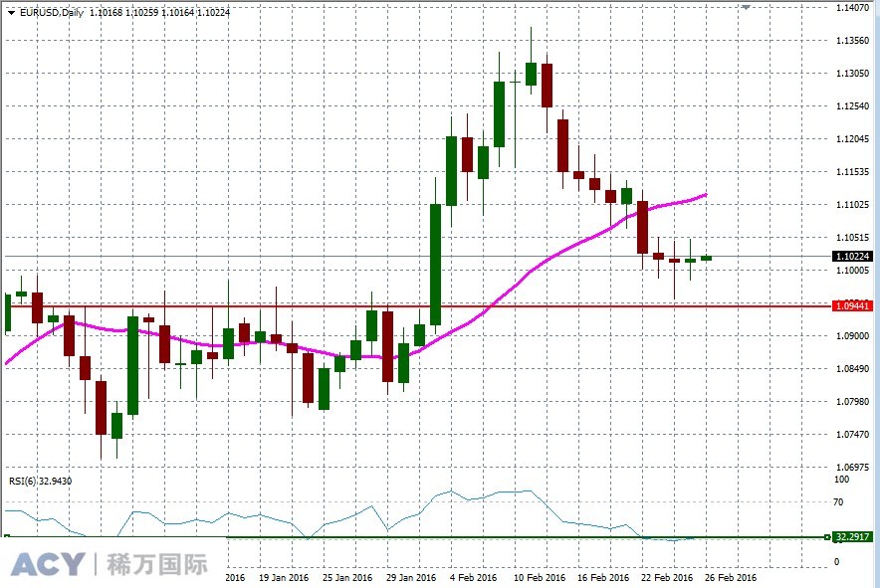Image resolution: width=880 pixels, height=588 pixels.
Task: Open the chart menu triangle beside EURUSD,Daily
Action: click(11, 13)
